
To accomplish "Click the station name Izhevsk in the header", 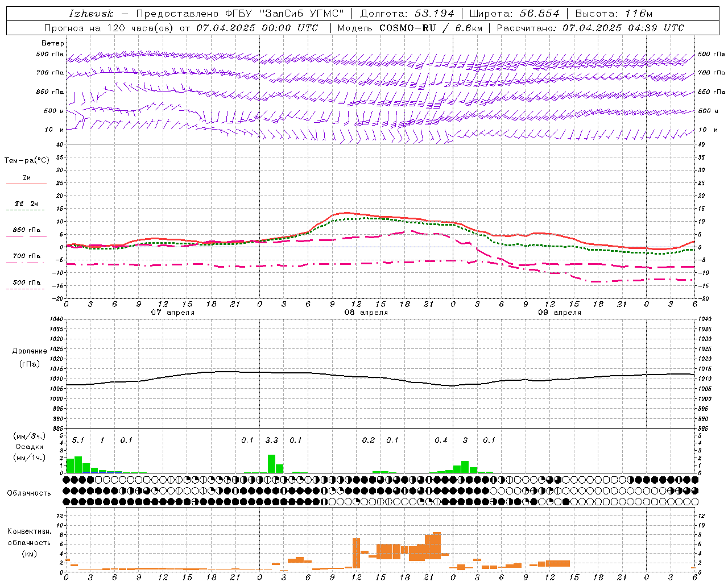I will pos(91,14).
